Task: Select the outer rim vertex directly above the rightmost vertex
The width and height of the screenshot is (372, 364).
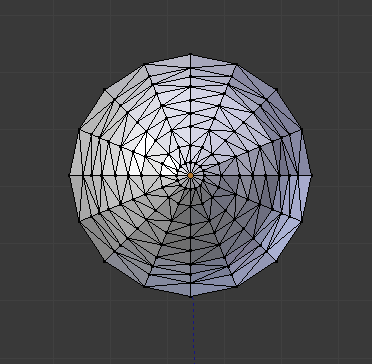Action: (302, 129)
